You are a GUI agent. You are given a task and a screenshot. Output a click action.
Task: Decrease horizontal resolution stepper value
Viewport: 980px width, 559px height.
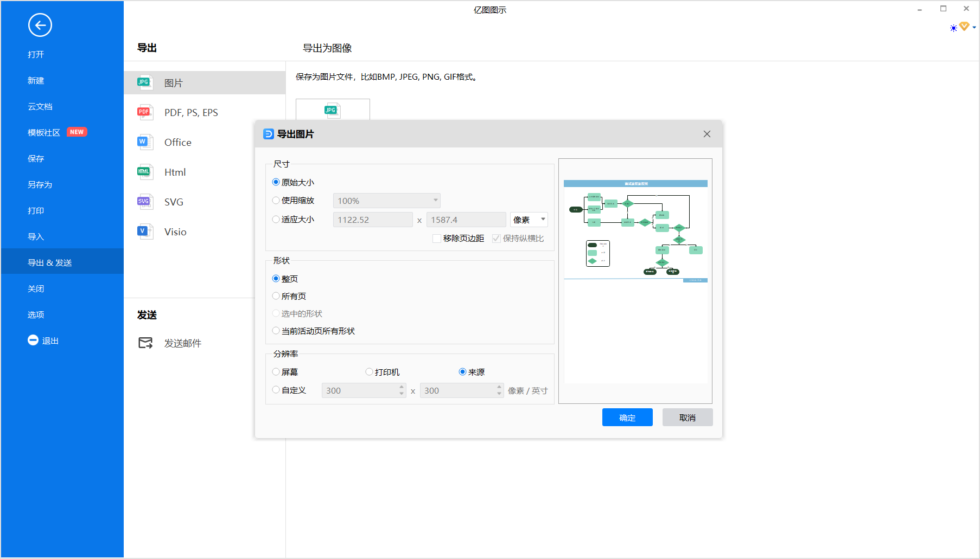(x=402, y=394)
